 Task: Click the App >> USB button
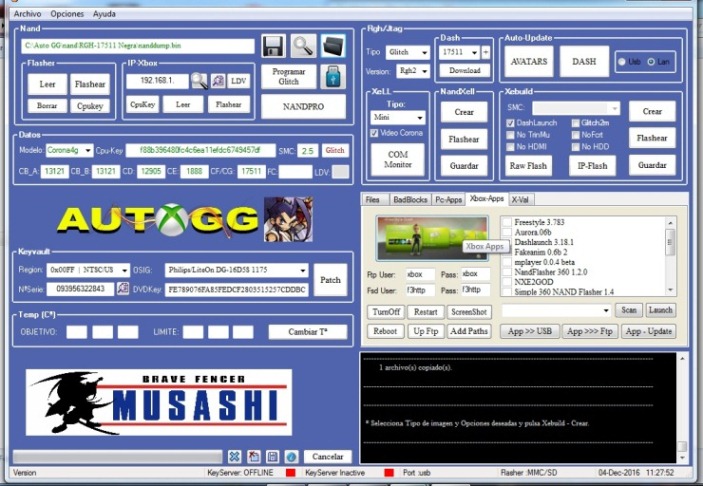[x=529, y=331]
